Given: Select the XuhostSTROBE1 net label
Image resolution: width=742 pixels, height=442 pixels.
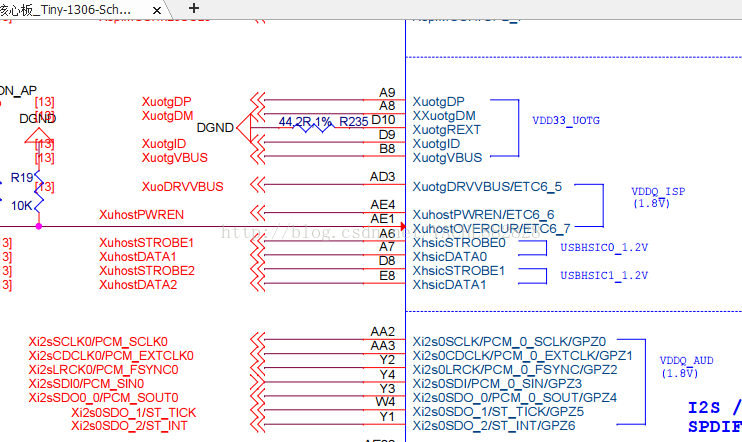Looking at the screenshot, I should point(147,243).
